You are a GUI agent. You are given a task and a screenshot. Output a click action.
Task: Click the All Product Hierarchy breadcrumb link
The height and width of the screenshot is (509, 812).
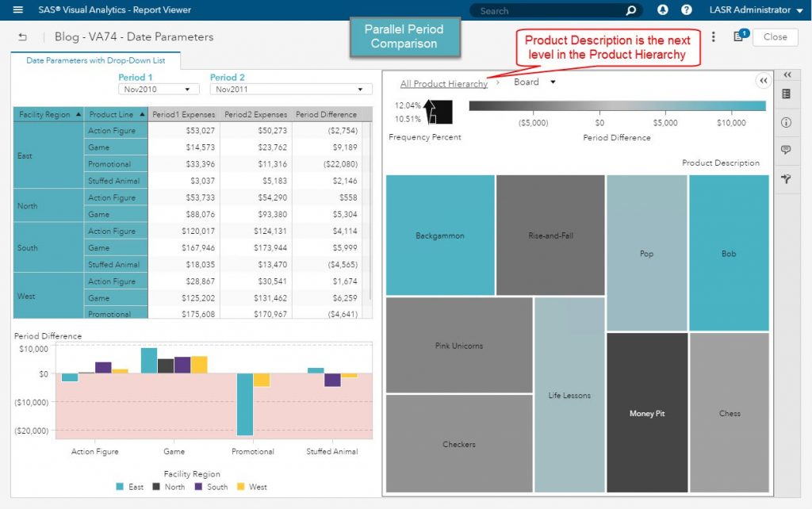click(x=443, y=84)
